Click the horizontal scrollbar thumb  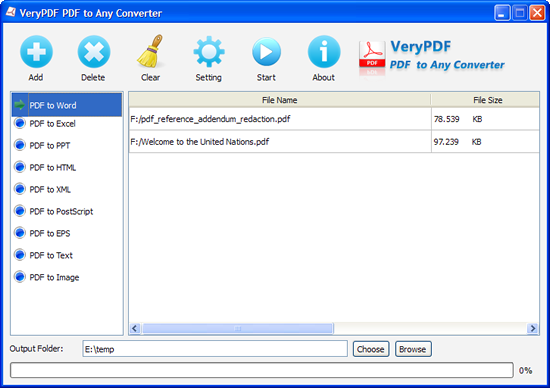point(237,328)
